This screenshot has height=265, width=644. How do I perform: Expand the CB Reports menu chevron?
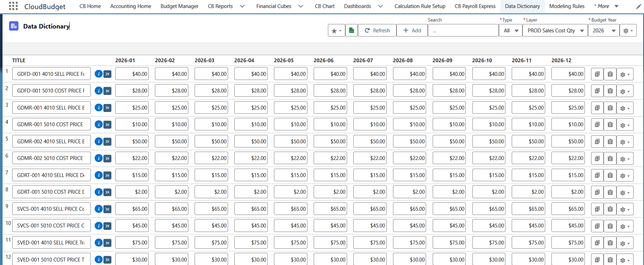[242, 6]
